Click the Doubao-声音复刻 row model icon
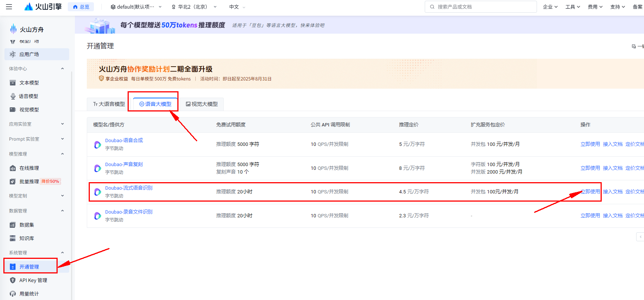This screenshot has height=300, width=644. (98, 168)
